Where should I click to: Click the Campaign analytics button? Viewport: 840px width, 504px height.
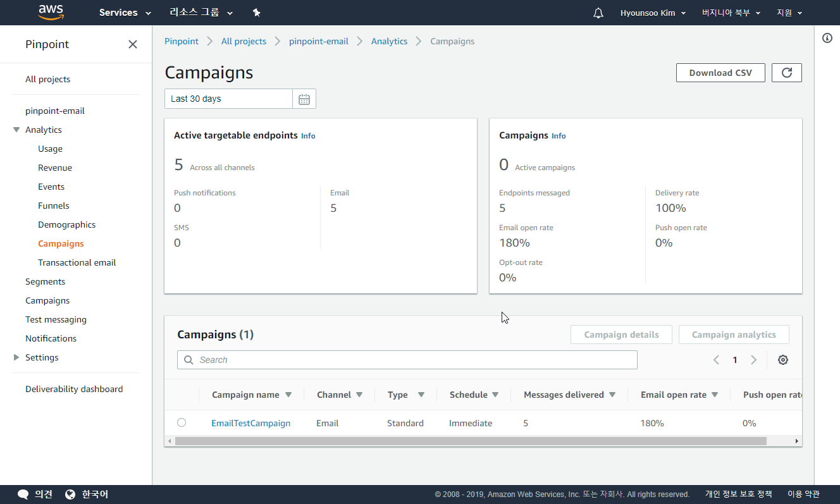click(734, 335)
